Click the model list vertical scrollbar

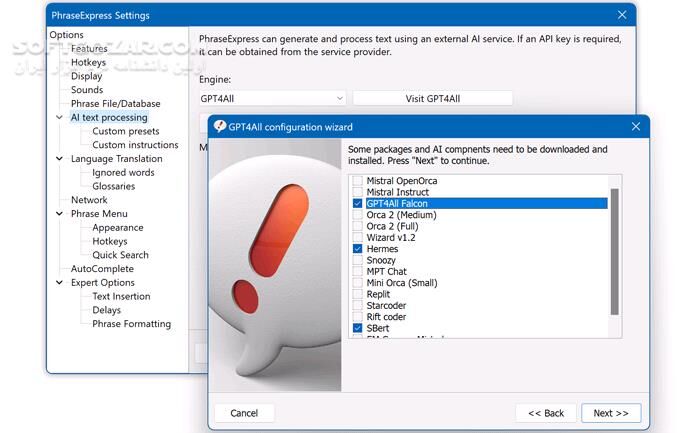614,250
